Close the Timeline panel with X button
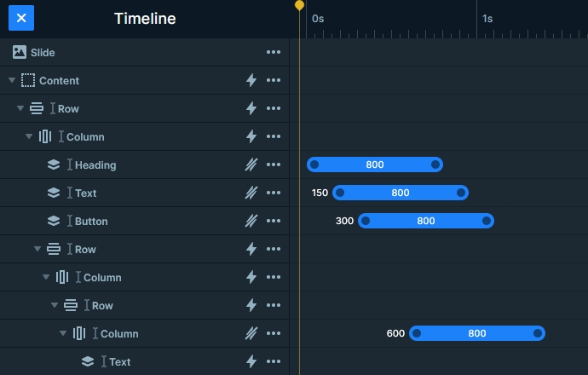The height and width of the screenshot is (375, 588). (x=21, y=18)
